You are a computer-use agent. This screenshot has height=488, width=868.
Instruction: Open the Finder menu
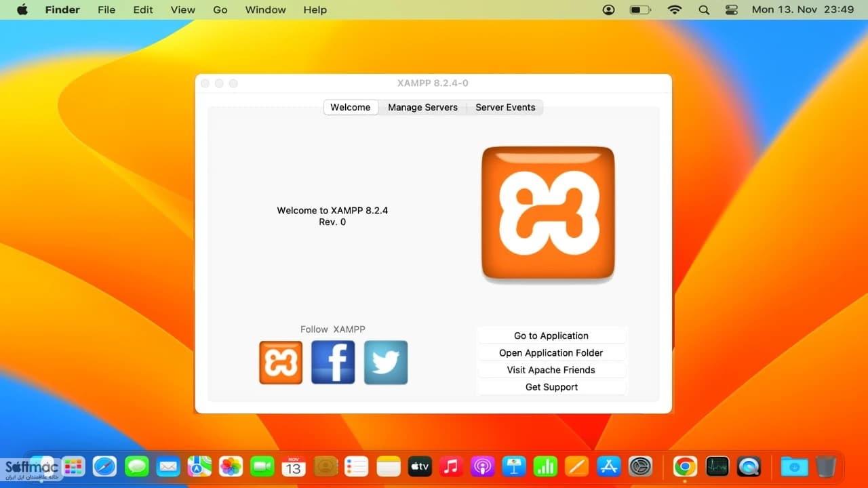point(62,9)
